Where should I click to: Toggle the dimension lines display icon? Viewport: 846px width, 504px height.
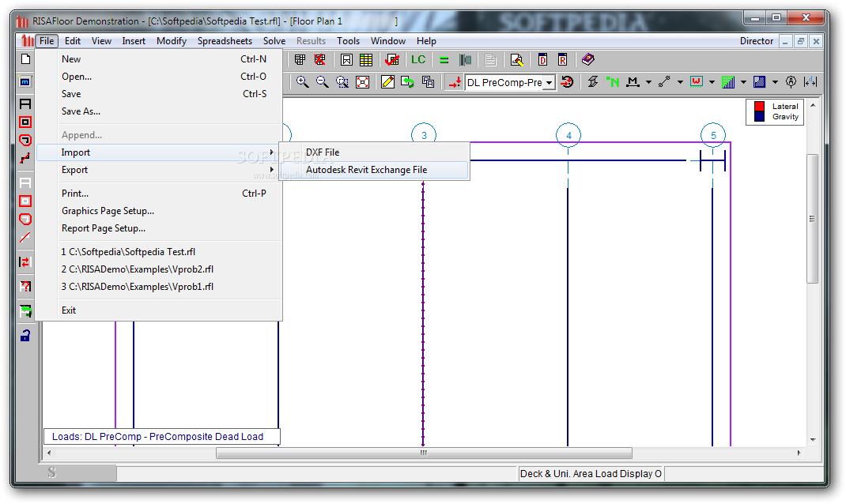(810, 82)
